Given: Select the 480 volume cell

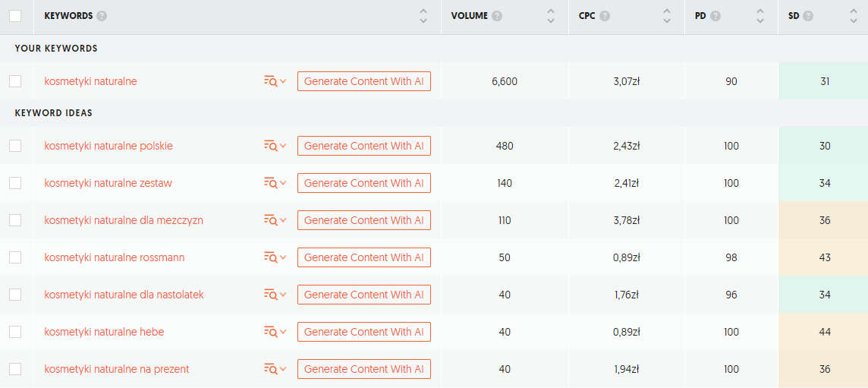Looking at the screenshot, I should (x=505, y=147).
